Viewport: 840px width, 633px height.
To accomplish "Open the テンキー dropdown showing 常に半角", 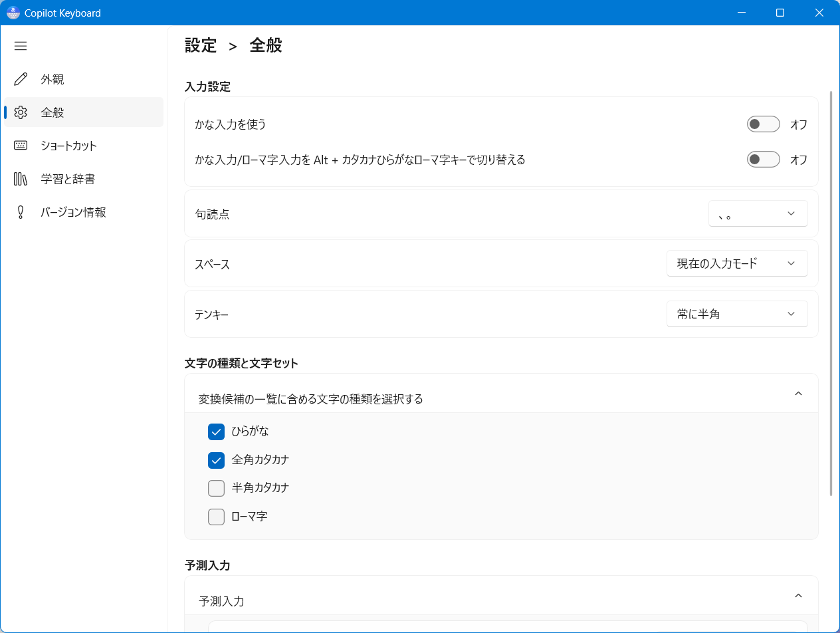I will 737,314.
